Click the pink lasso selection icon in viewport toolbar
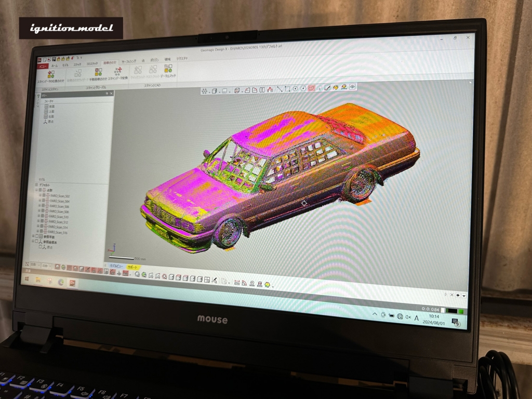 pos(311,88)
